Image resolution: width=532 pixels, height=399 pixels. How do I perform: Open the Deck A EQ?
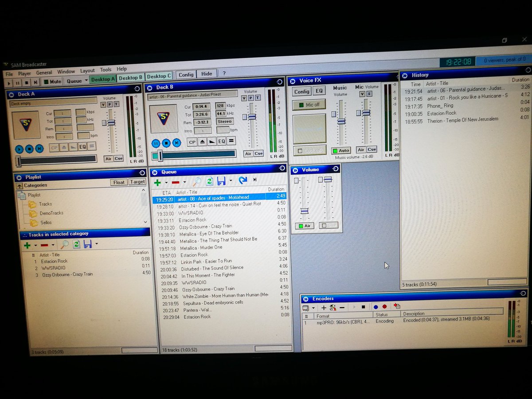pos(82,147)
